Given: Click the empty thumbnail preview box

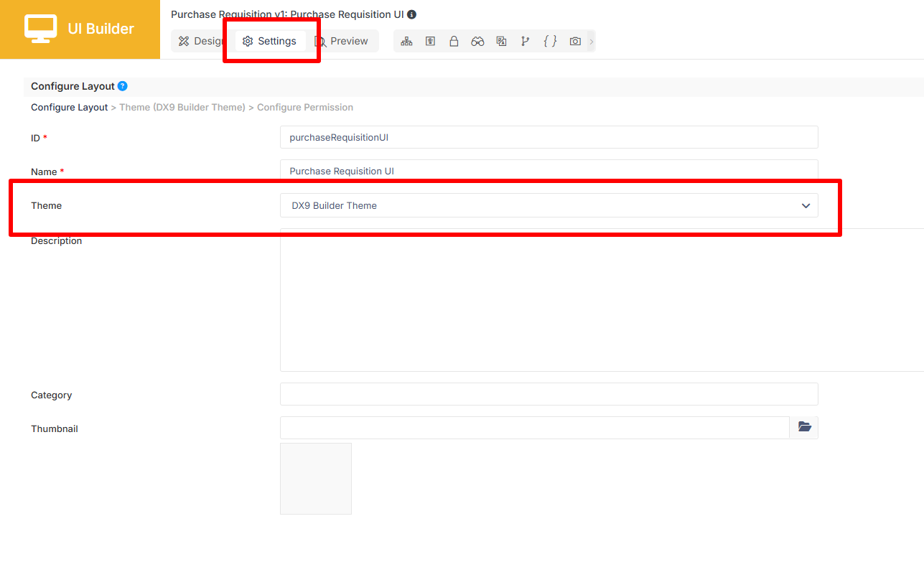Looking at the screenshot, I should (316, 479).
